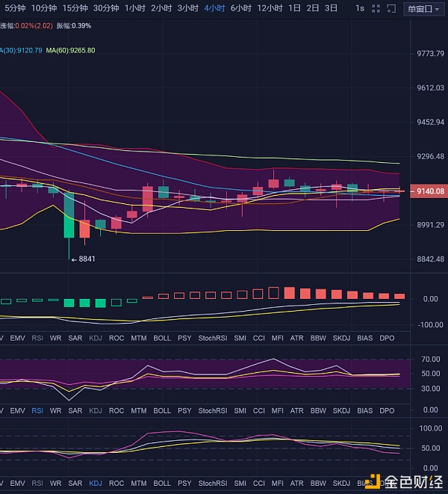Select StochRSI in the bottom KDJ indicator row
Screen dimensions: 448x494
coord(213,483)
